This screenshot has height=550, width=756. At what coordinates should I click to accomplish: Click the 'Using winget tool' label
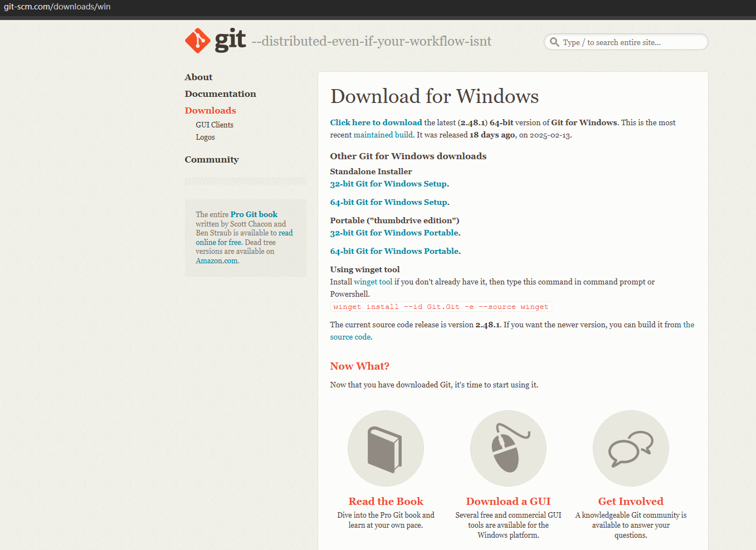tap(364, 269)
